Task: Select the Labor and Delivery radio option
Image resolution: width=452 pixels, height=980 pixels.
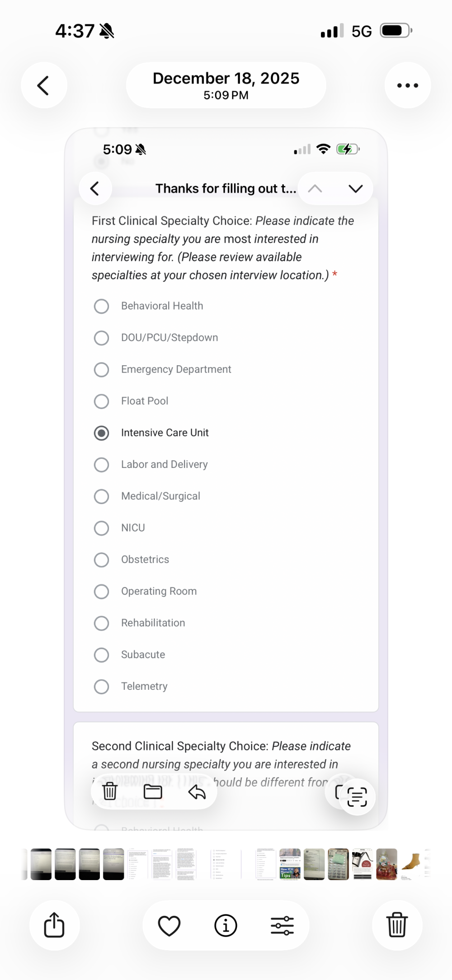Action: click(101, 465)
